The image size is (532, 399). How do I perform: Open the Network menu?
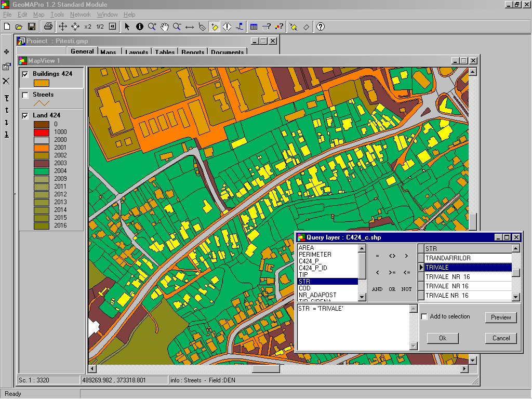pos(81,15)
